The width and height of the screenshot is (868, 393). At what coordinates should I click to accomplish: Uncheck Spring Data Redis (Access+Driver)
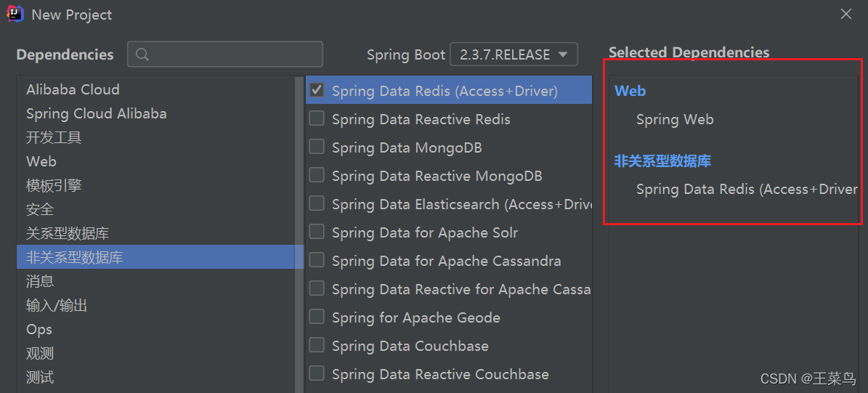[x=317, y=90]
